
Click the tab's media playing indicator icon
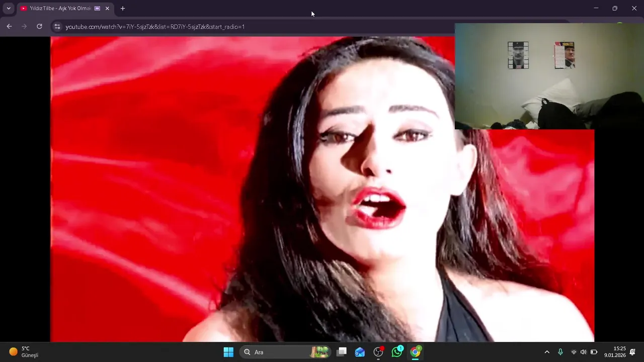click(x=97, y=9)
